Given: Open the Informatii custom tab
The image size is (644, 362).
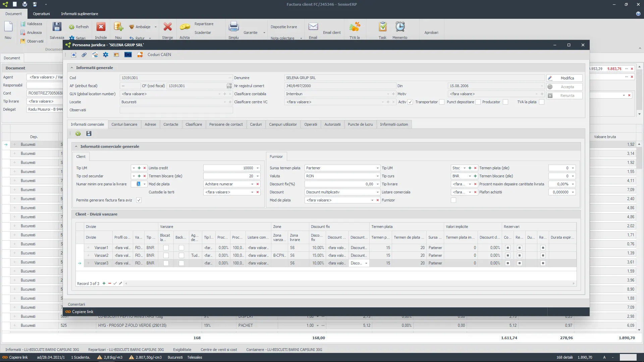Looking at the screenshot, I should click(394, 124).
